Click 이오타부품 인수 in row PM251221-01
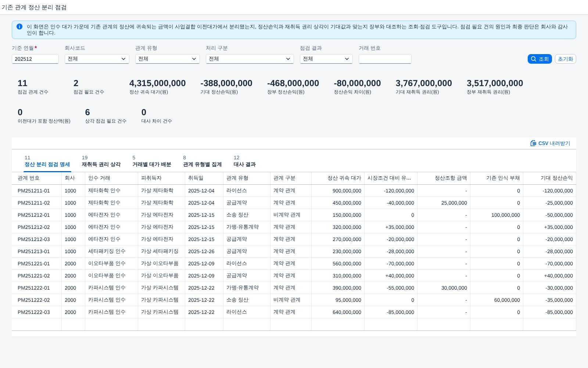The image size is (588, 368). (107, 263)
